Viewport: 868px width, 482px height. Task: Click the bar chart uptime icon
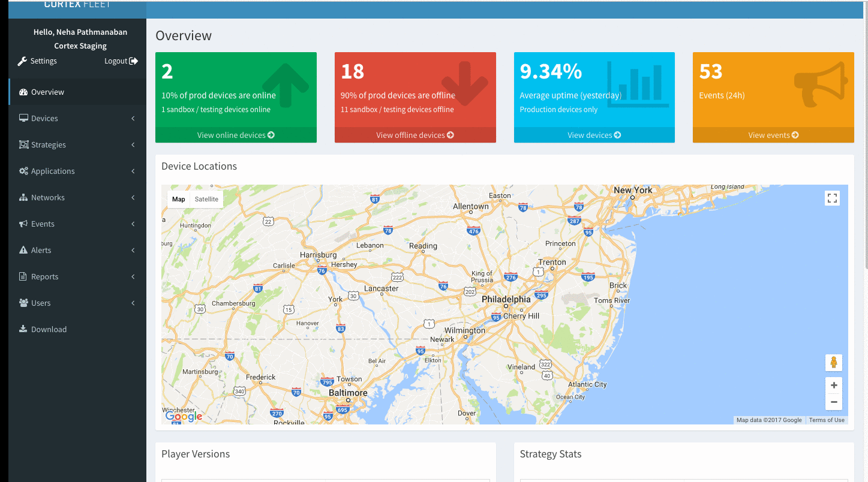tap(638, 85)
